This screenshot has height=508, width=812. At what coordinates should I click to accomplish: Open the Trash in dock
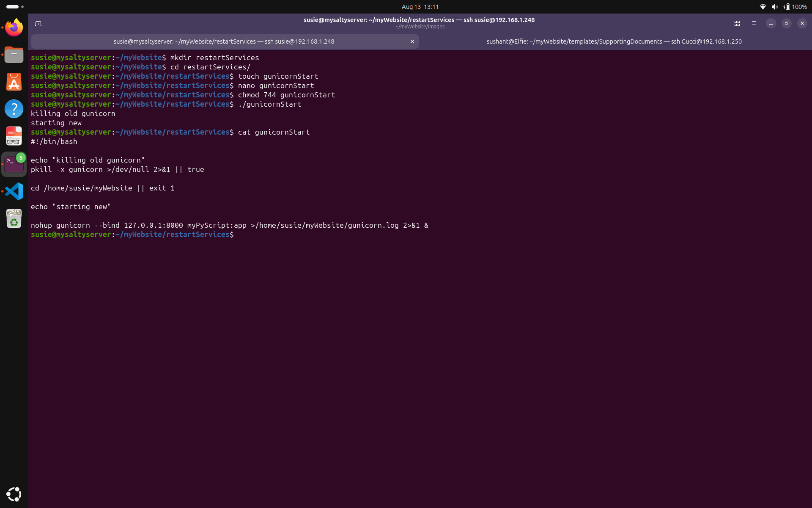[x=14, y=218]
